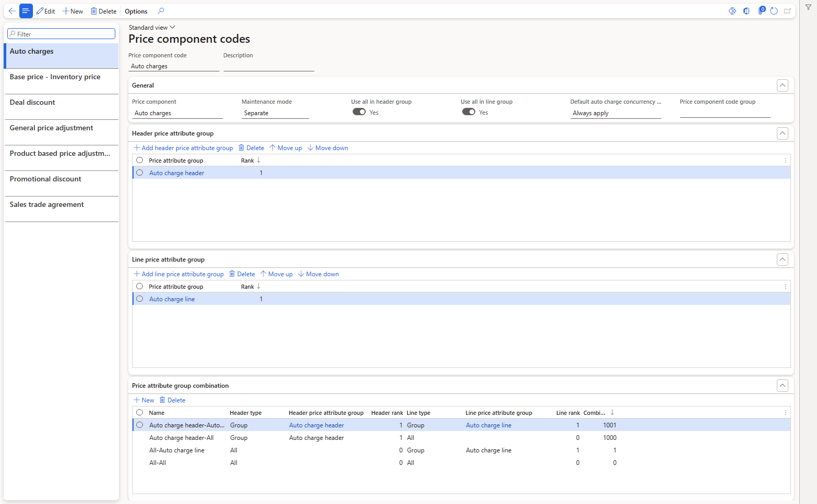Click Move up in line attribute group
This screenshot has width=817, height=504.
tap(277, 274)
